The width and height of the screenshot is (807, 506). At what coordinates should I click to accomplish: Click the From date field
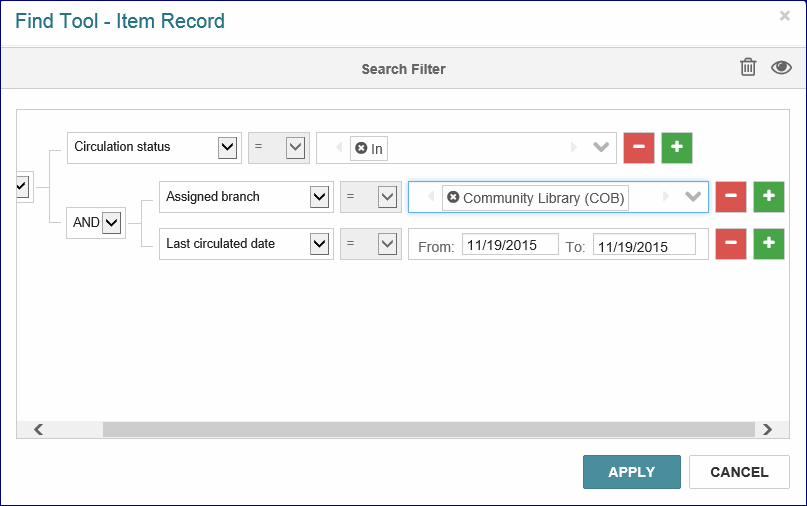(x=510, y=245)
